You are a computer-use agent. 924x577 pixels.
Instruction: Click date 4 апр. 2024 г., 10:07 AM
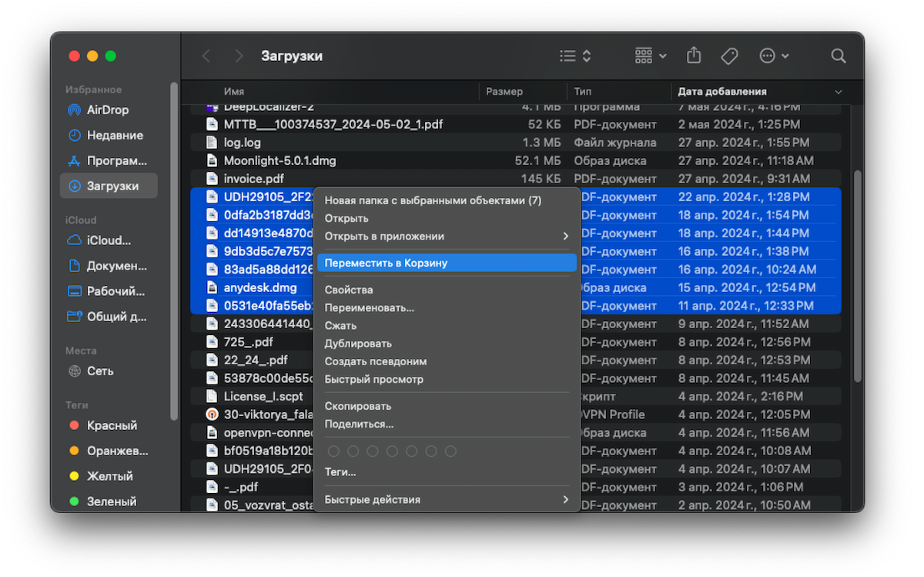coord(745,468)
